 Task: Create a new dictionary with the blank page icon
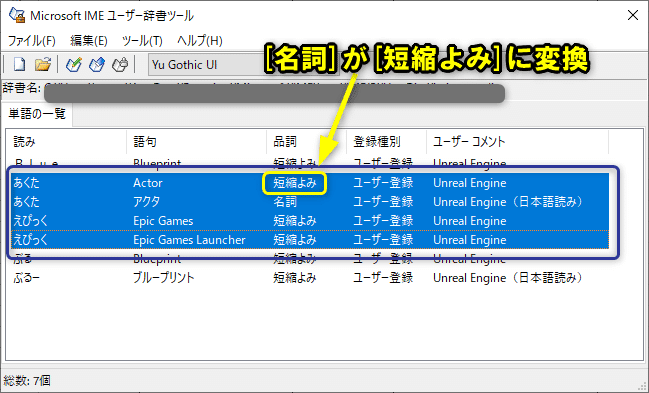click(19, 64)
